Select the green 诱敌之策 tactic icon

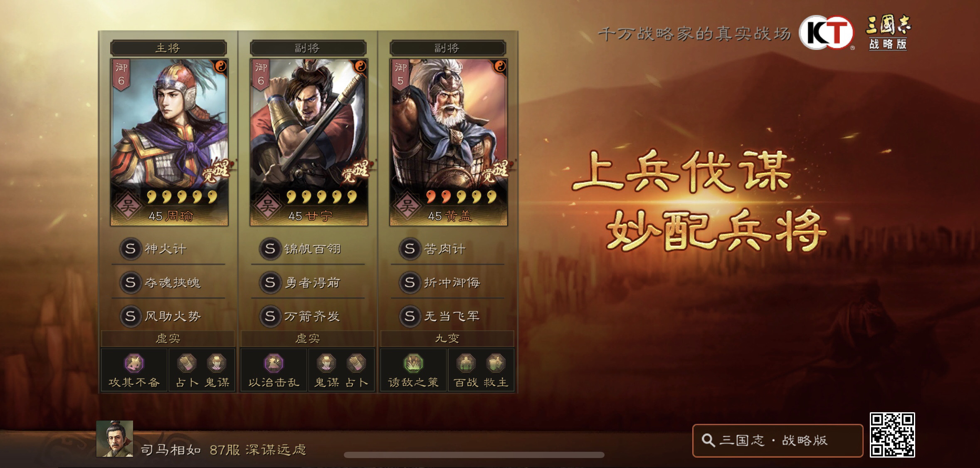(413, 363)
